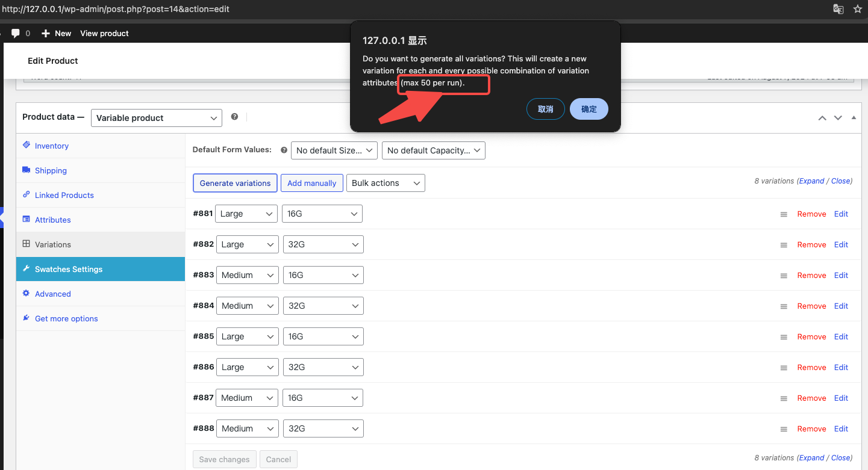Open the No default Size dropdown
Image resolution: width=868 pixels, height=470 pixels.
pyautogui.click(x=334, y=150)
